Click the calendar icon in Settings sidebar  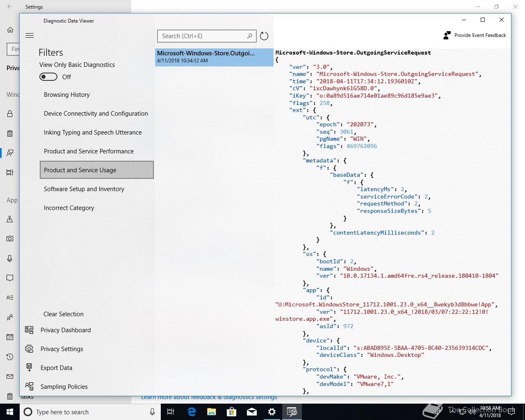(10, 337)
